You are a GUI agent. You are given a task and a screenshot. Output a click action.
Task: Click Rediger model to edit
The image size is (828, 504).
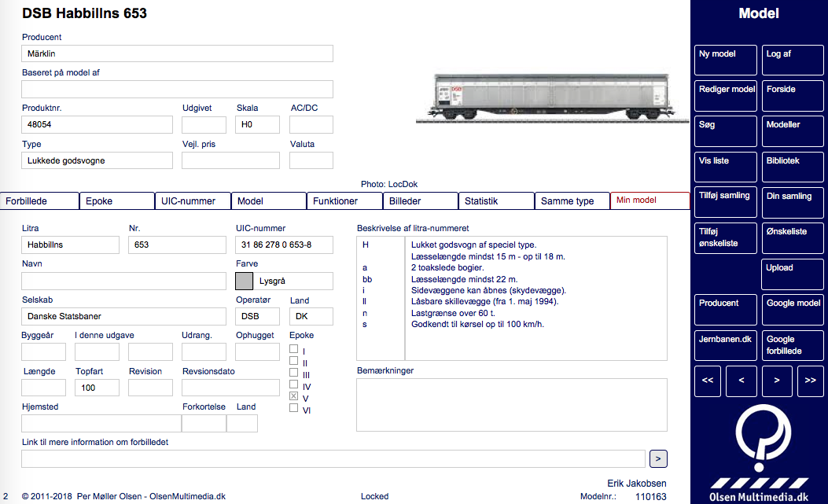tap(726, 96)
